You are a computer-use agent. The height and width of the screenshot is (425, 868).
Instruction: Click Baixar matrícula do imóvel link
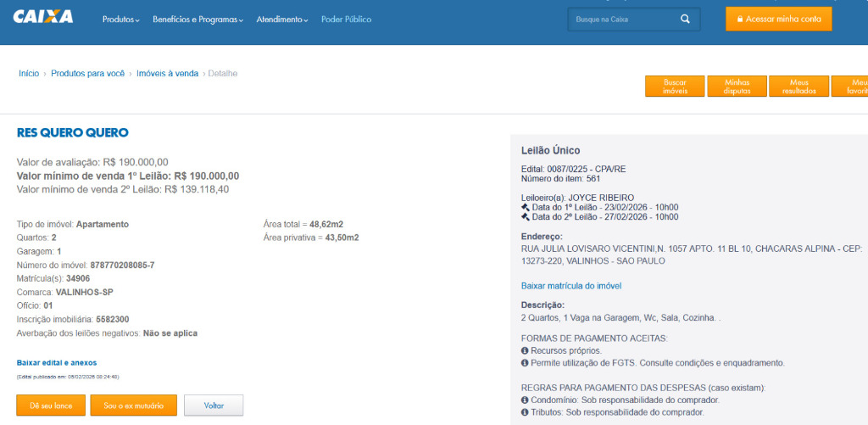(571, 286)
